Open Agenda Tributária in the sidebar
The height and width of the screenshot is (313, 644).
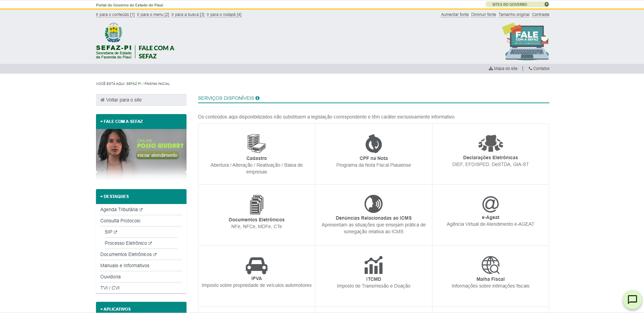pyautogui.click(x=119, y=210)
